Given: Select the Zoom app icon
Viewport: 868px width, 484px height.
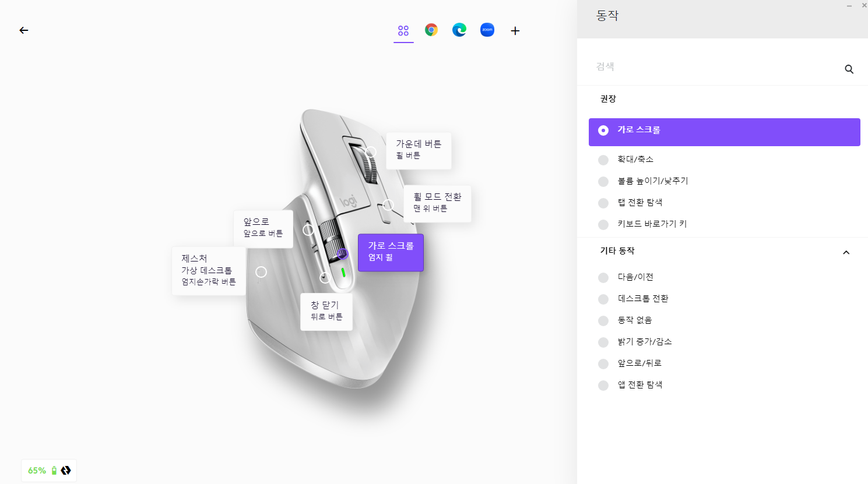Looking at the screenshot, I should pyautogui.click(x=487, y=30).
